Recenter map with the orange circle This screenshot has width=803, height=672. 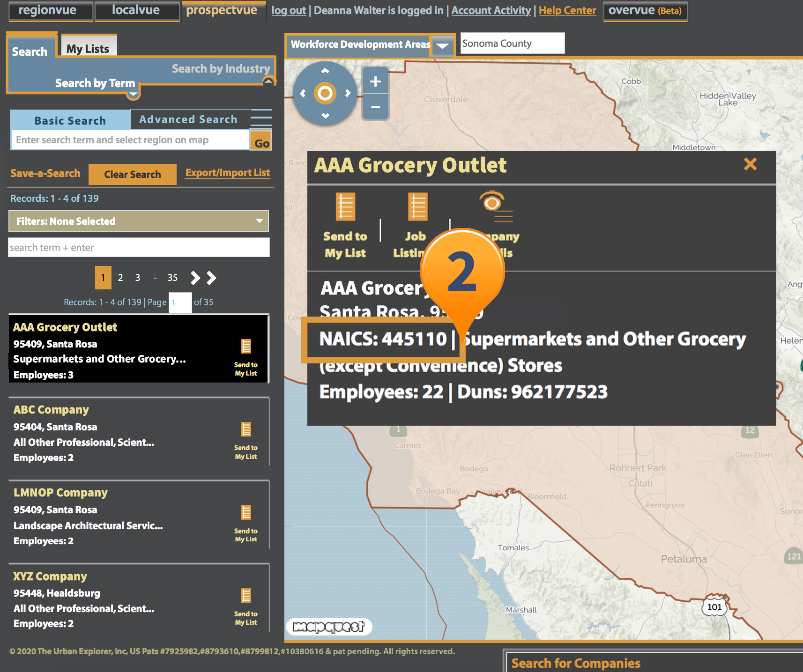coord(325,93)
